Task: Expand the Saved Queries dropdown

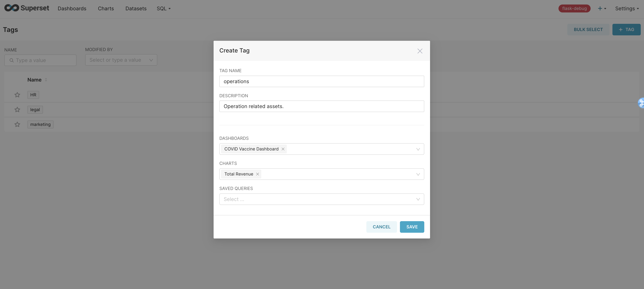Action: click(x=418, y=199)
